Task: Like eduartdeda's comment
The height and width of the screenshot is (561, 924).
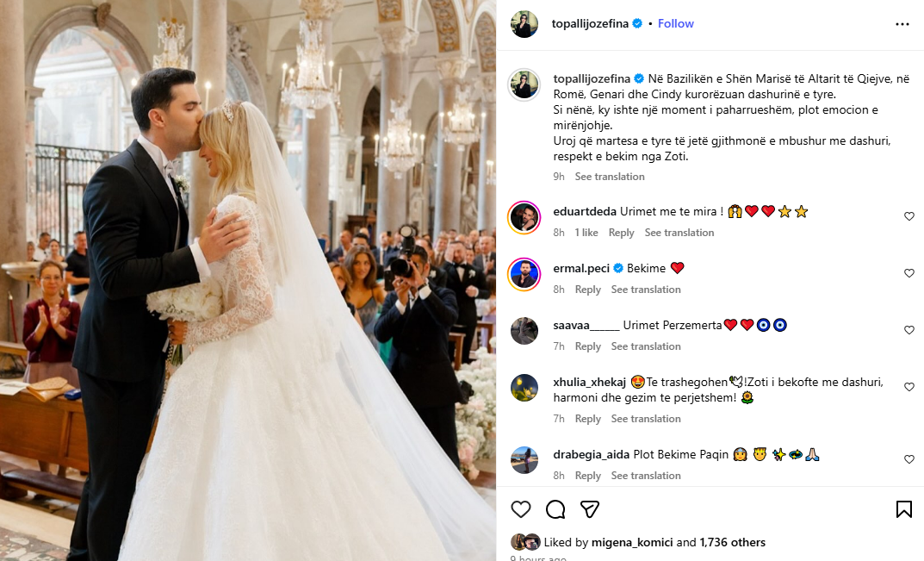Action: [x=909, y=216]
